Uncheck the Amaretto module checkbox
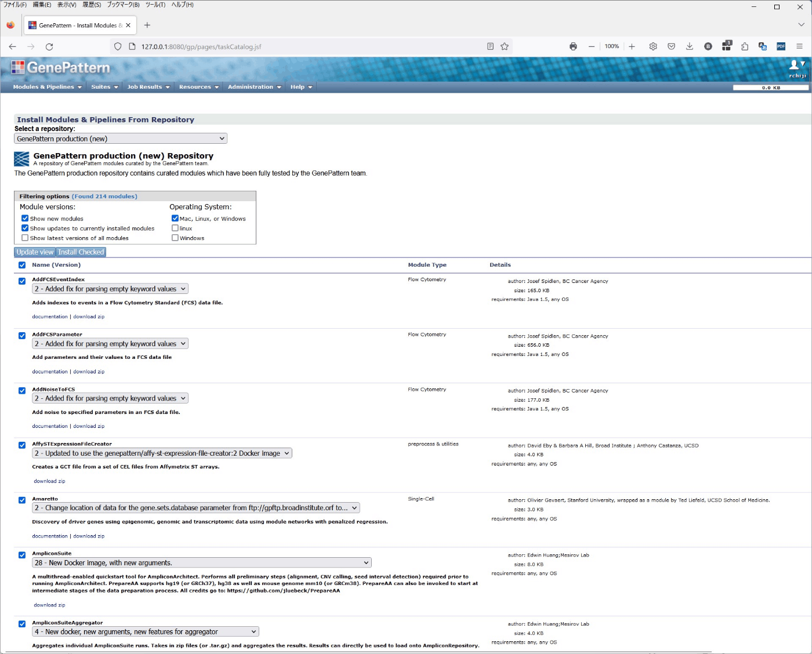The image size is (812, 654). click(22, 500)
